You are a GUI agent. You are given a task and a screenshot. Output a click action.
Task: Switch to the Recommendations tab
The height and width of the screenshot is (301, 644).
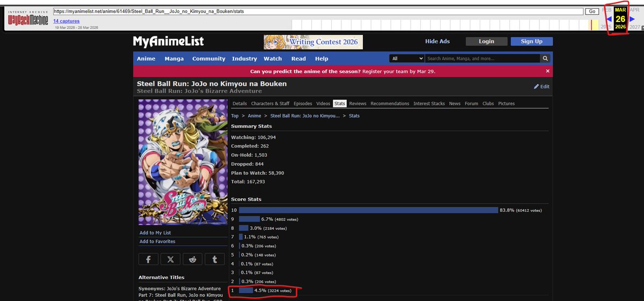pos(390,104)
